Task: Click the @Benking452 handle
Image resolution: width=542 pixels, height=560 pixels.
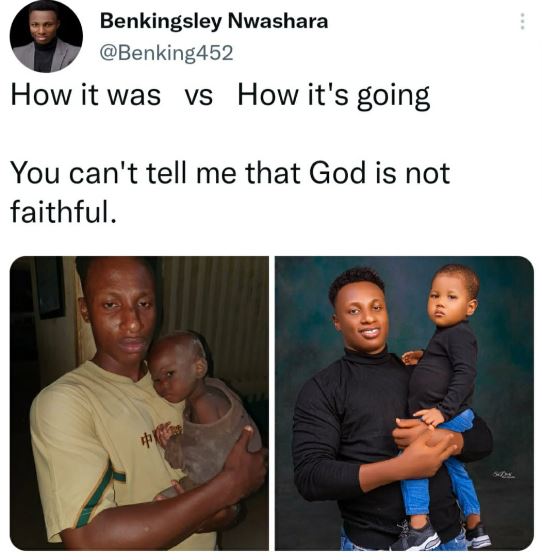Action: [166, 53]
